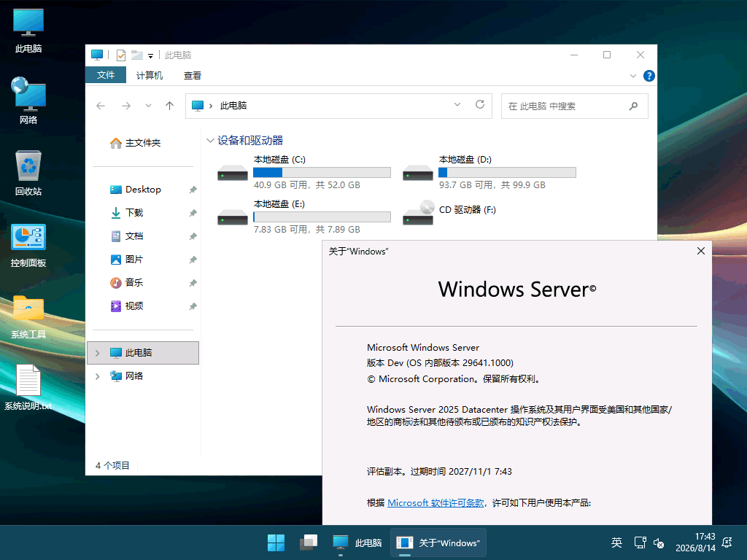Refresh the 此电脑 location
The width and height of the screenshot is (747, 560).
(x=480, y=104)
